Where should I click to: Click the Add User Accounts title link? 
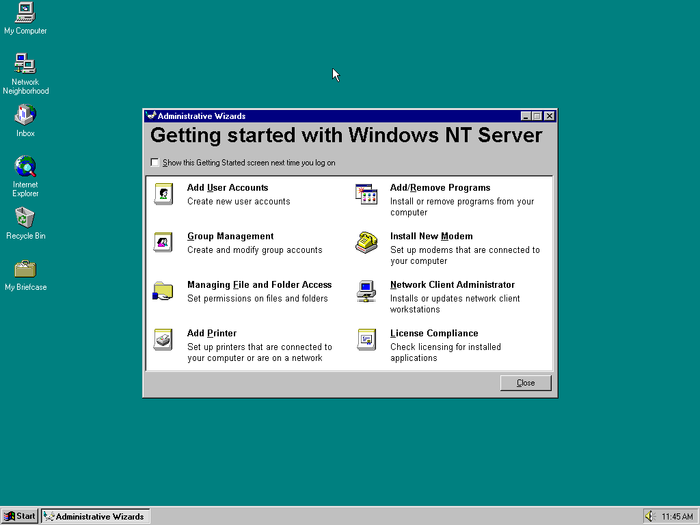227,188
